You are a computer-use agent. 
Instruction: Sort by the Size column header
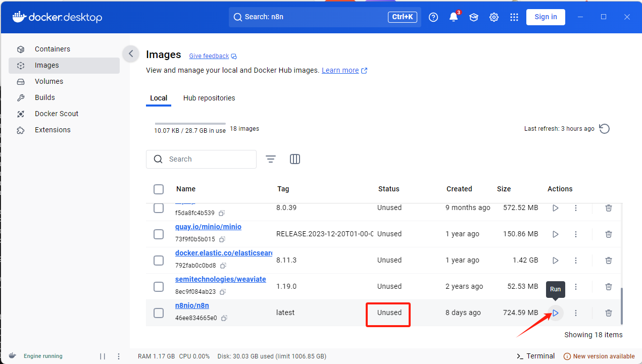click(x=504, y=189)
